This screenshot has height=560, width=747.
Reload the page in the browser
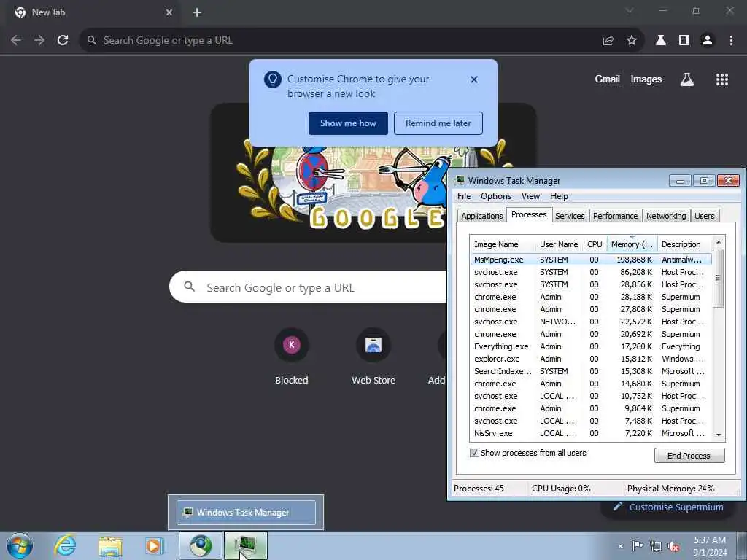pos(63,41)
